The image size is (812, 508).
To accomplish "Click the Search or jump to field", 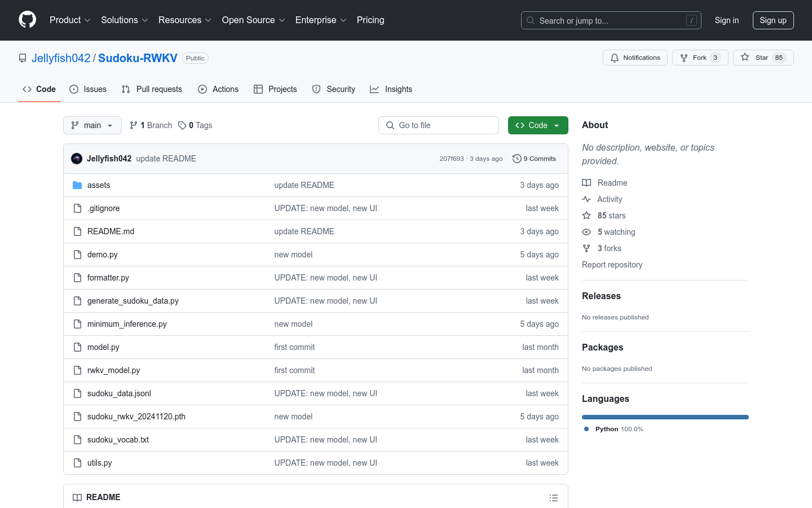I will point(611,20).
